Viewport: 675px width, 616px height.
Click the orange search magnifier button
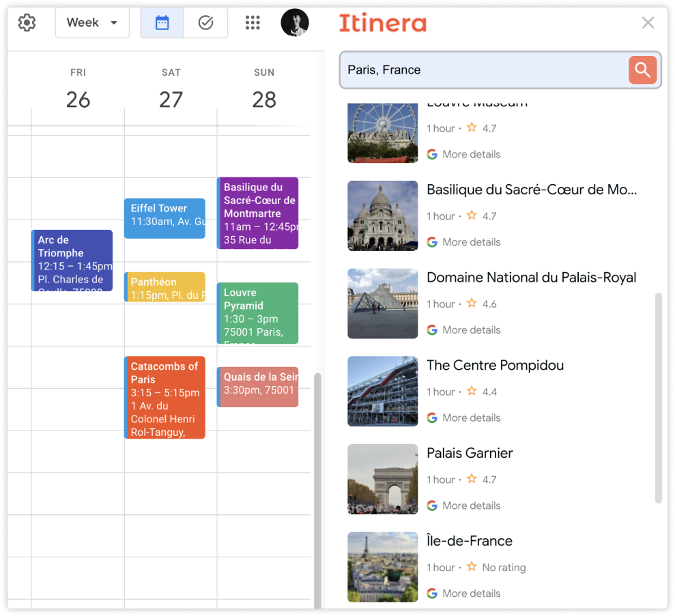click(642, 70)
